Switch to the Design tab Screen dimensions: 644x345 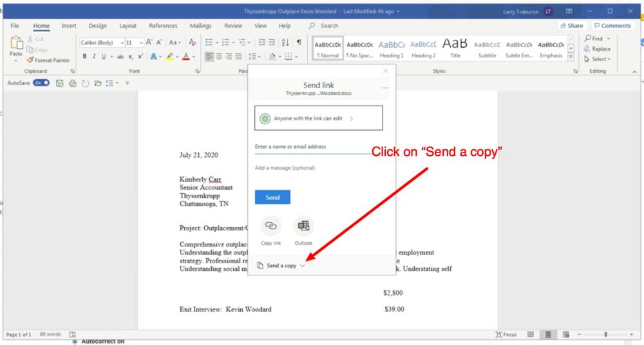click(98, 26)
